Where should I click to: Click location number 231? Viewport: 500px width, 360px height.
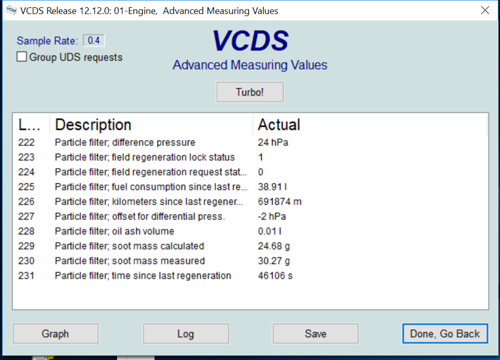[26, 276]
